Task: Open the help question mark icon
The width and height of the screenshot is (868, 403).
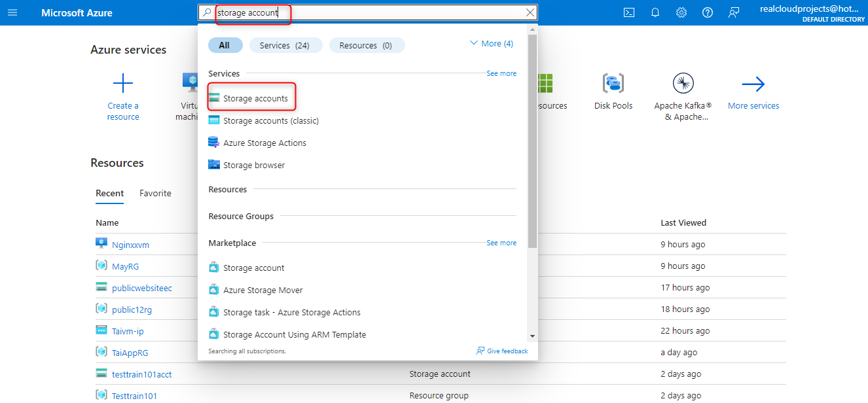Action: coord(708,12)
